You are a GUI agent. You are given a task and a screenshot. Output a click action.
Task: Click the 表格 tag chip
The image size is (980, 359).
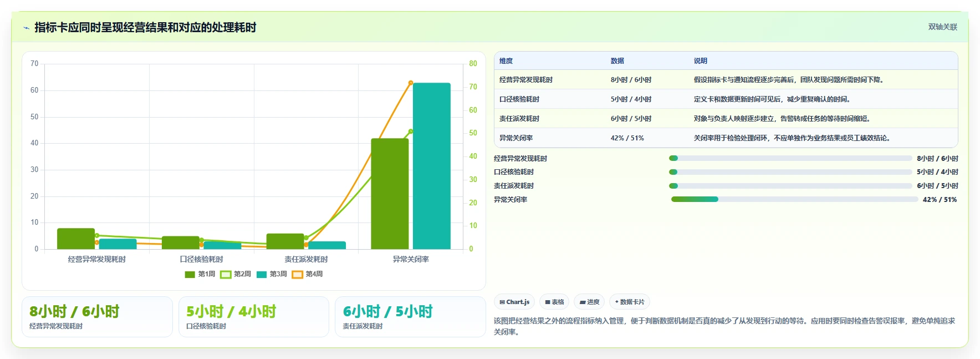click(554, 302)
